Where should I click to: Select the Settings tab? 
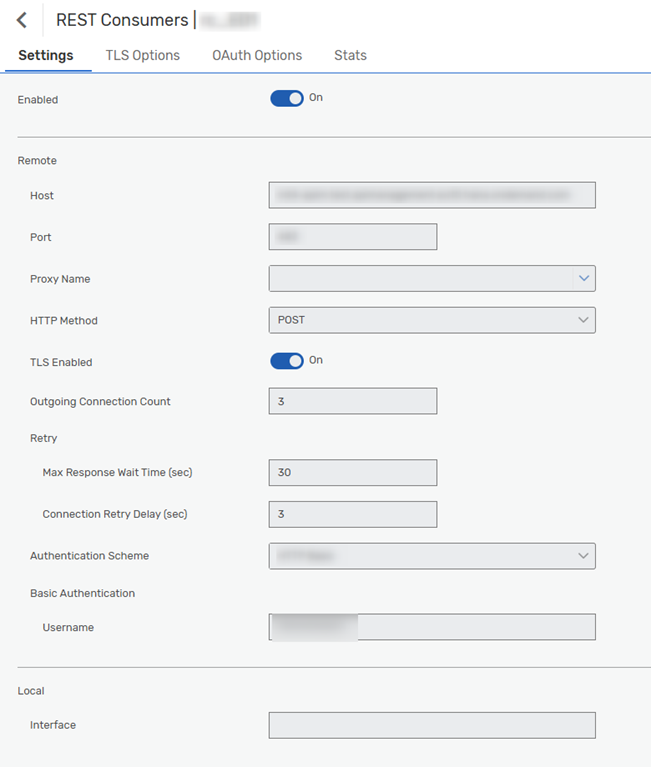pos(46,55)
